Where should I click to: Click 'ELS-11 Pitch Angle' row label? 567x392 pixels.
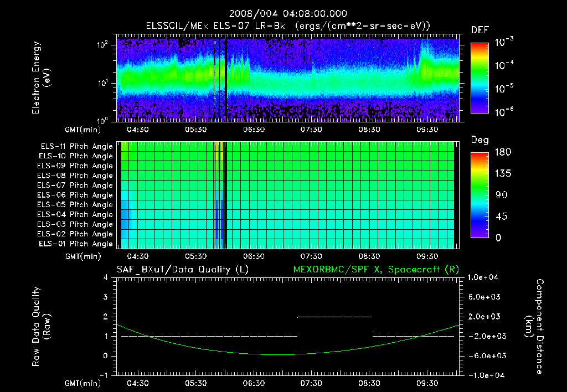[76, 147]
